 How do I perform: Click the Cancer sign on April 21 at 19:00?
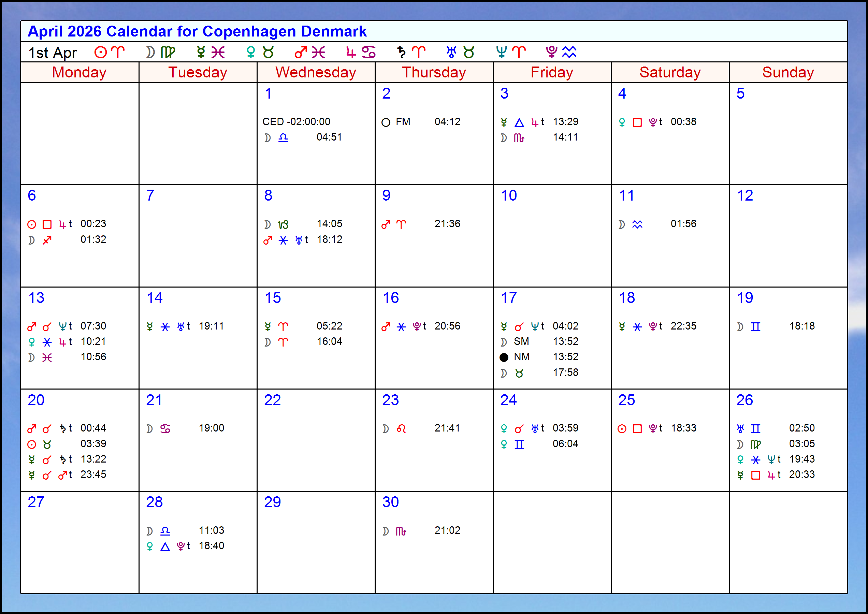click(165, 429)
